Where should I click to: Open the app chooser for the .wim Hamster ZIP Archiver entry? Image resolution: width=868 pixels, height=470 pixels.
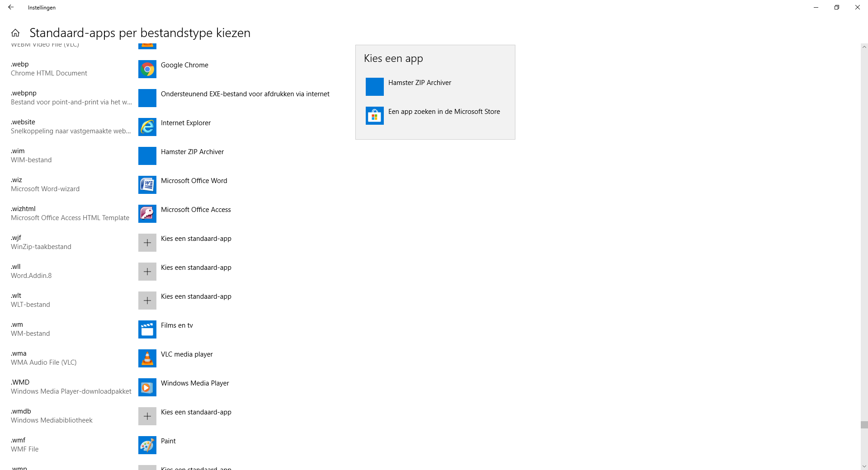(190, 156)
